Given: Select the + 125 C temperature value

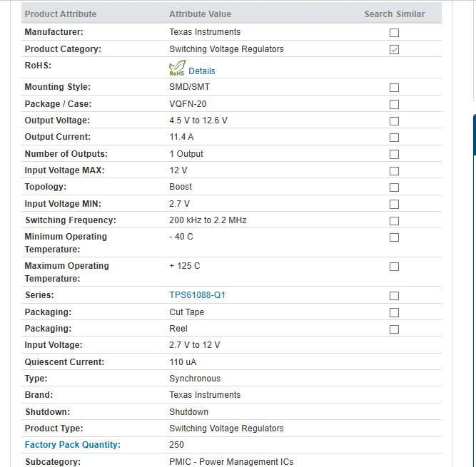Looking at the screenshot, I should (x=185, y=266).
